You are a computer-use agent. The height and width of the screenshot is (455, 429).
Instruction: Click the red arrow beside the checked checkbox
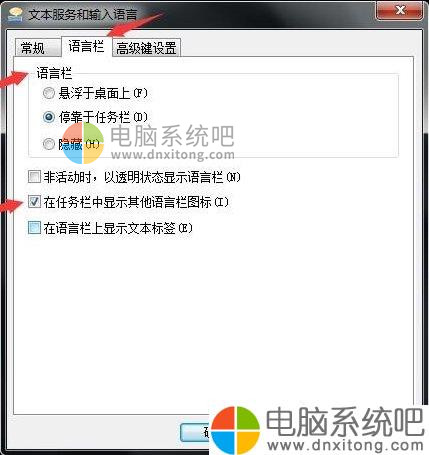coord(12,206)
